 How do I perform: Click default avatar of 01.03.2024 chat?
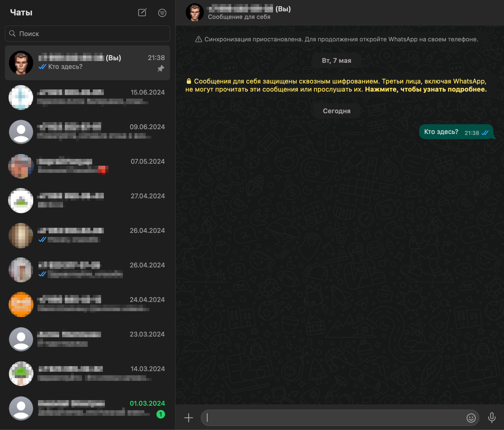tap(21, 408)
